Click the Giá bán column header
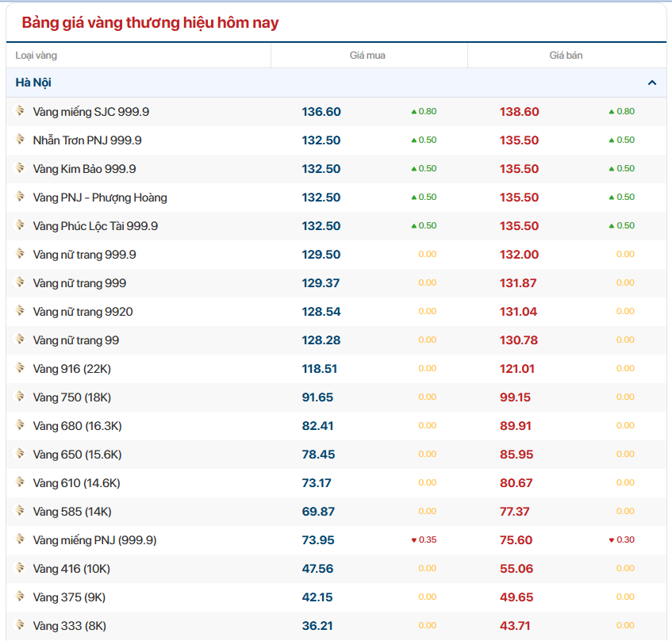Viewport: 672px width, 641px height. [x=566, y=56]
